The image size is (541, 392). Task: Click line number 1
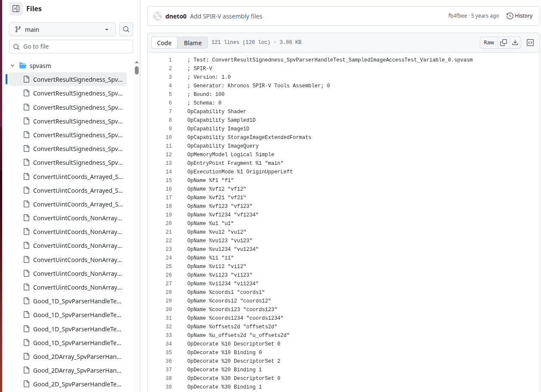170,60
